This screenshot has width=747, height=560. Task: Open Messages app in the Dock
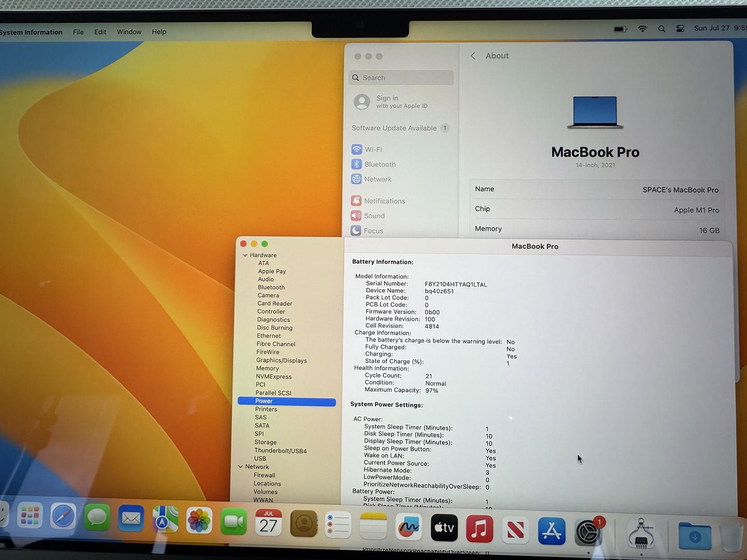click(x=97, y=518)
